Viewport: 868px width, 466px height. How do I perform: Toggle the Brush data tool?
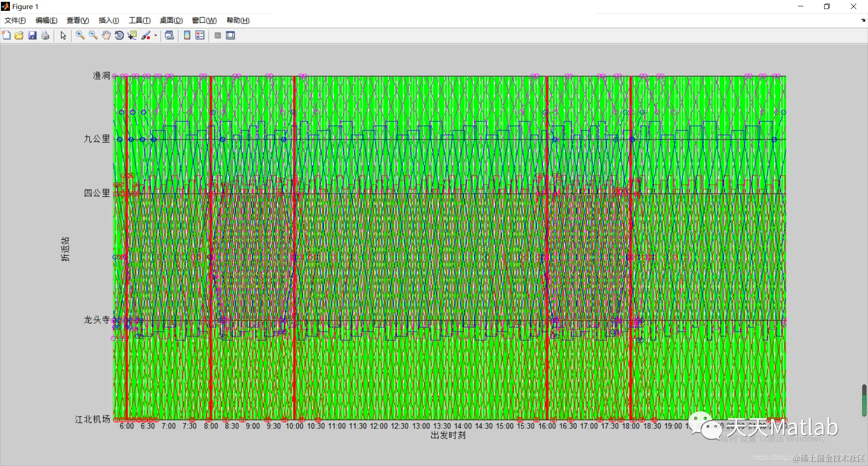[x=146, y=35]
